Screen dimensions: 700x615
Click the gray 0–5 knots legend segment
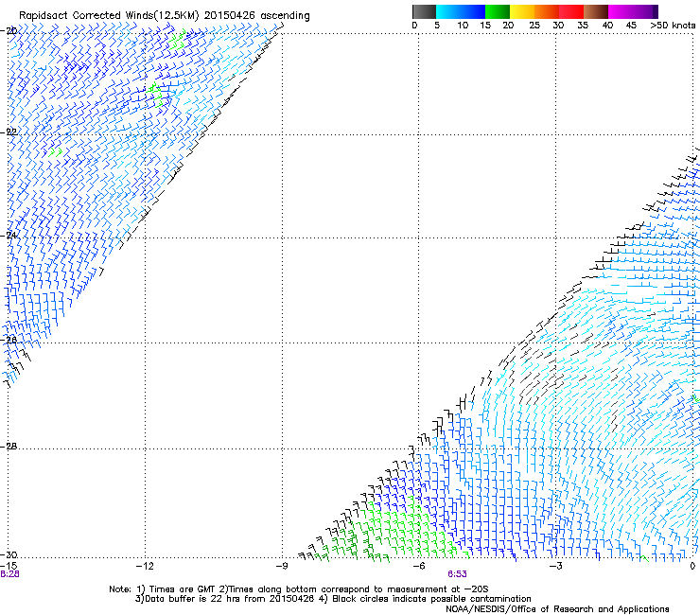pos(424,11)
